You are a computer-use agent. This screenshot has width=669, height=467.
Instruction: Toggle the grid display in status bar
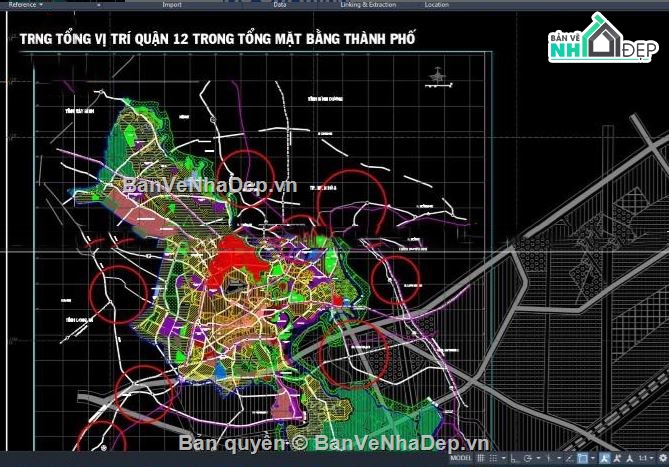(x=481, y=459)
